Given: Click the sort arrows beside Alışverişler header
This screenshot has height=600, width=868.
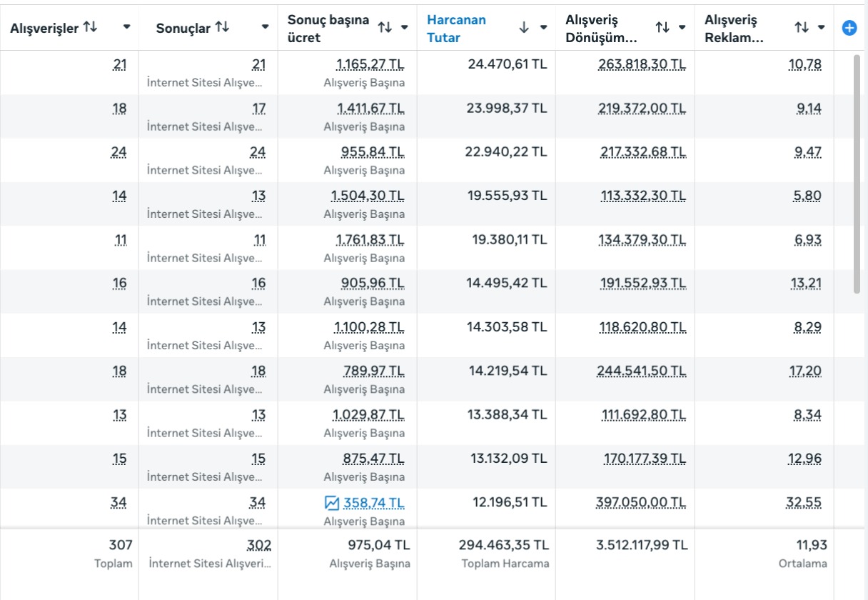Looking at the screenshot, I should (x=90, y=27).
